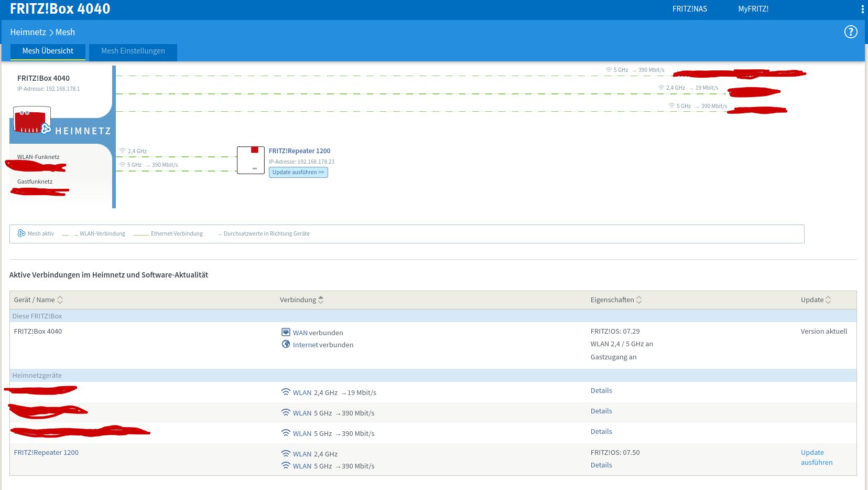This screenshot has height=490, width=868.
Task: Click the 'FRITZ!OS: 07.50' text
Action: coord(615,453)
